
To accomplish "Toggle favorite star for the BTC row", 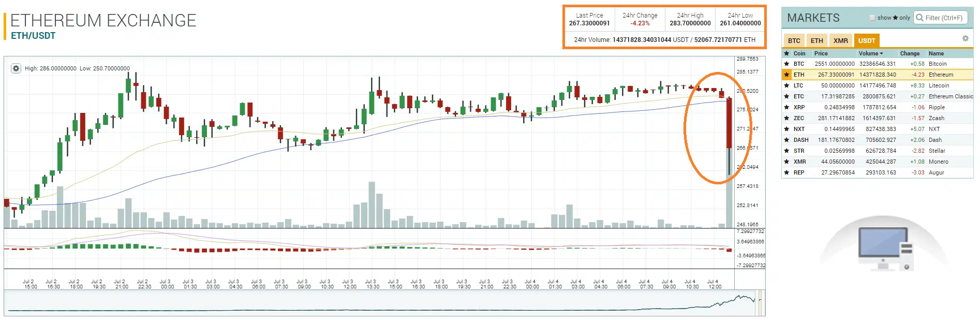I will [786, 64].
